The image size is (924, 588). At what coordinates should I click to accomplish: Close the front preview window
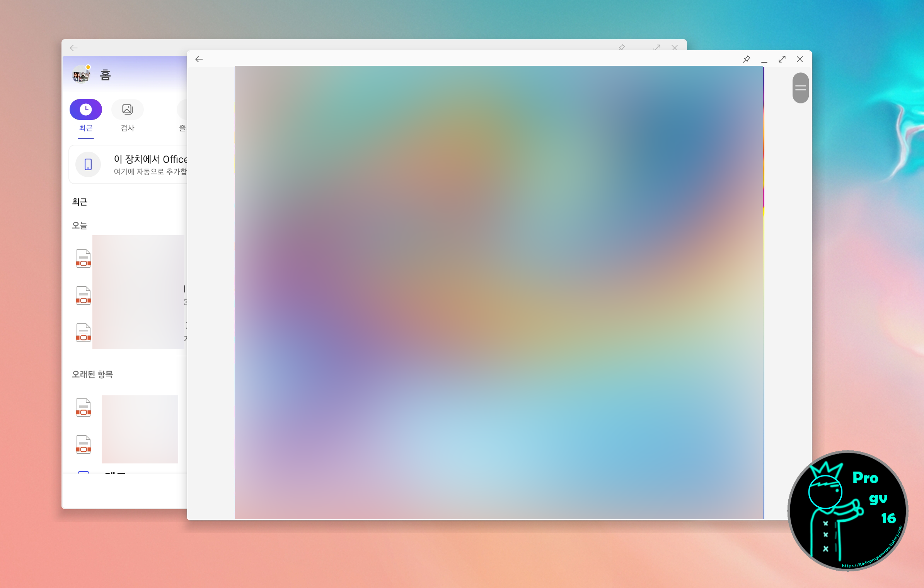(800, 59)
